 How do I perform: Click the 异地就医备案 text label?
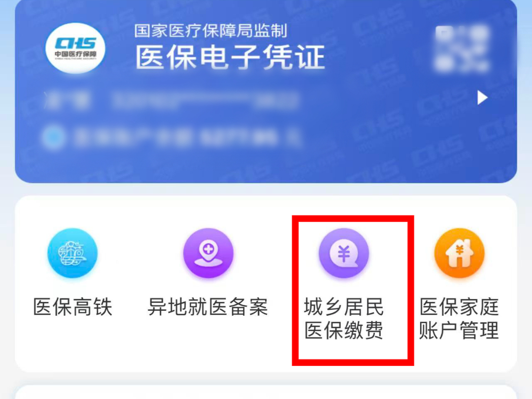[x=208, y=307]
